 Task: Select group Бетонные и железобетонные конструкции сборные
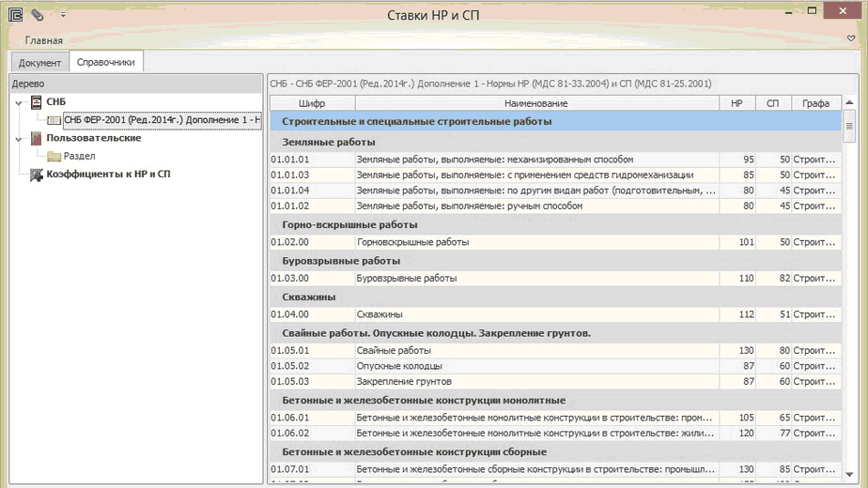tap(556, 451)
